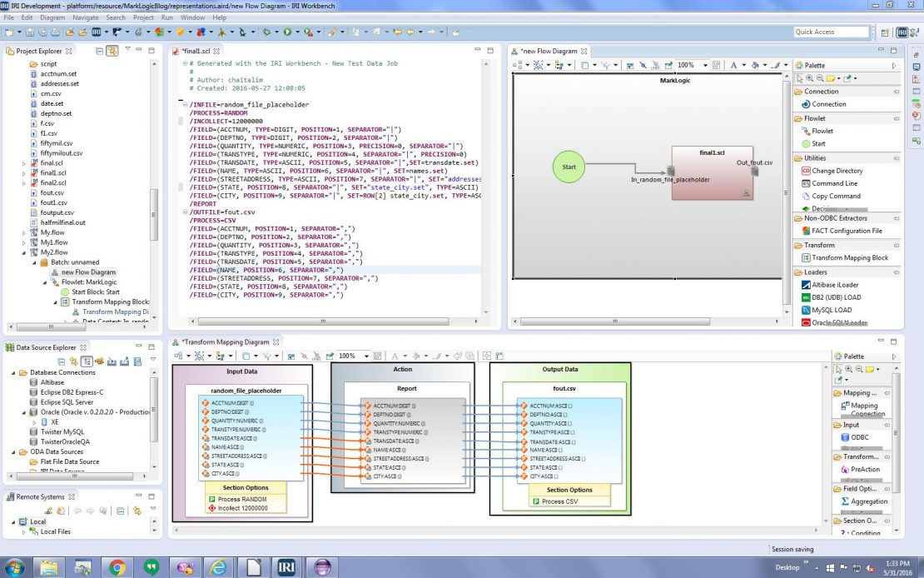Click Process CSV in the Output Data section options
Viewport: 924px width, 578px height.
pos(555,501)
